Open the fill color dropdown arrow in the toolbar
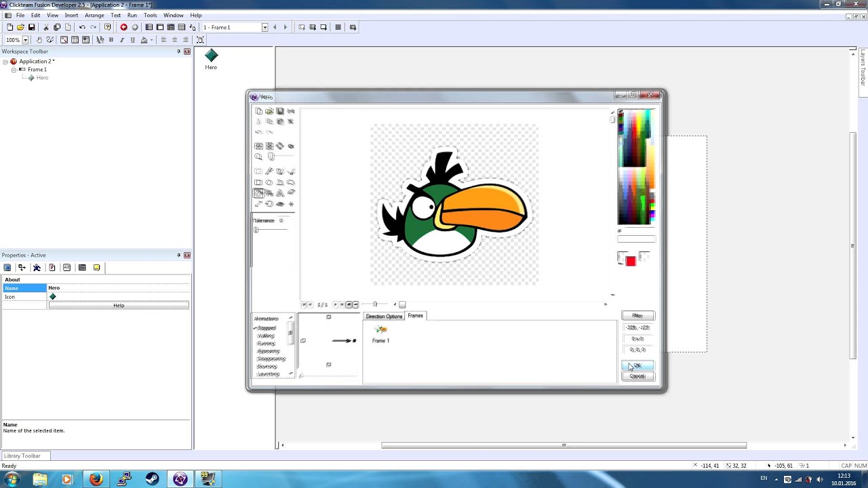The width and height of the screenshot is (868, 488). [151, 40]
